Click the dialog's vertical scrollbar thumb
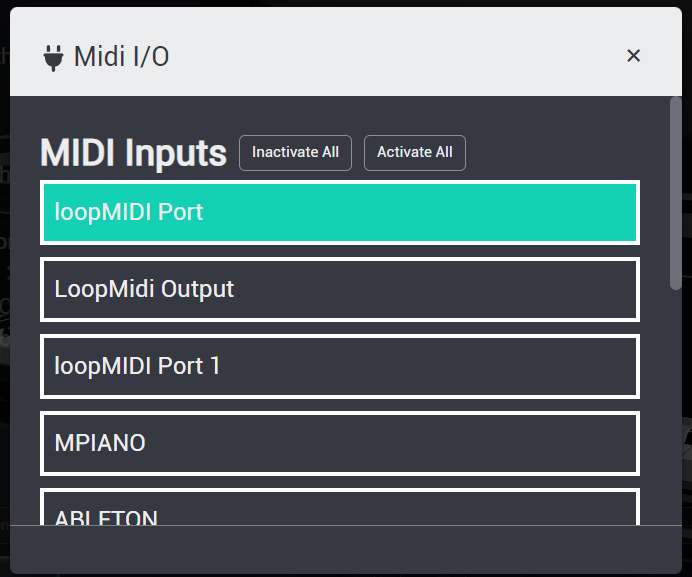Image resolution: width=692 pixels, height=577 pixels. tap(675, 193)
